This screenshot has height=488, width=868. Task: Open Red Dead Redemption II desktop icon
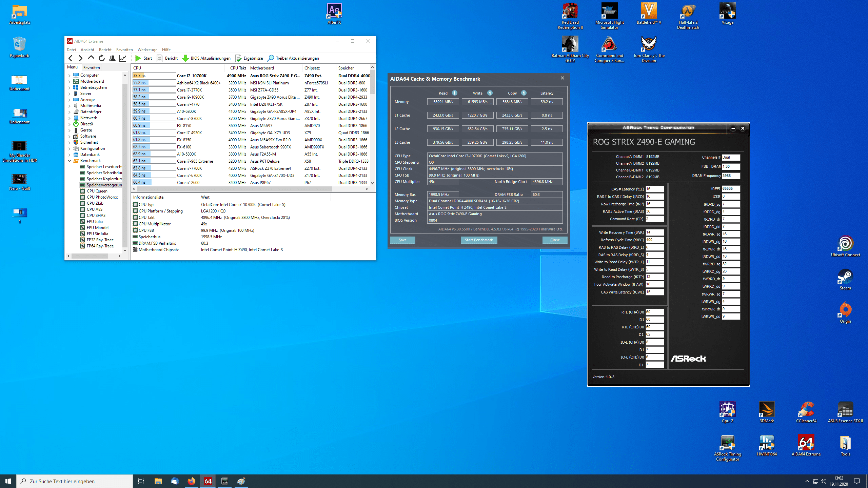click(570, 16)
